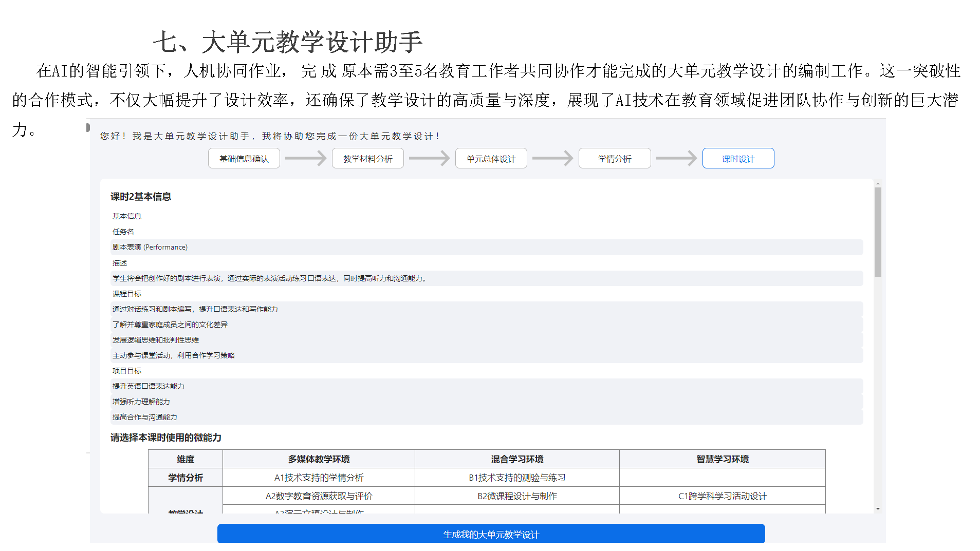Click the description row starting 学生将会把创作好的剧本
Viewport: 980px width, 551px height.
(x=486, y=278)
